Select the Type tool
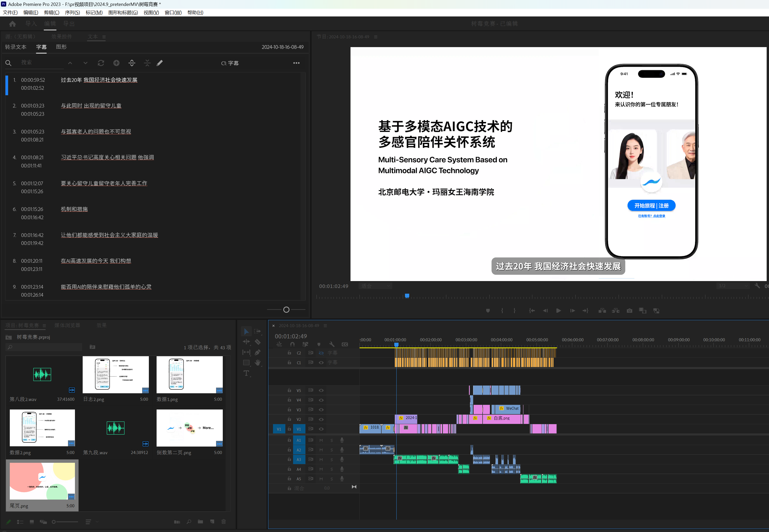The width and height of the screenshot is (769, 532). click(246, 373)
